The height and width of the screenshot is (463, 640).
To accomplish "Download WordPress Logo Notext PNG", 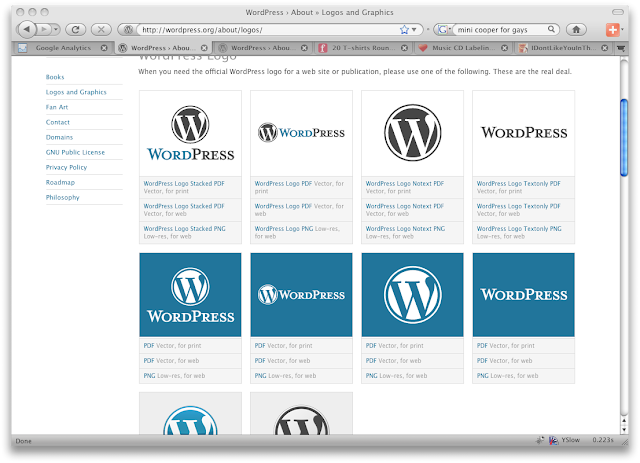I will pos(405,229).
